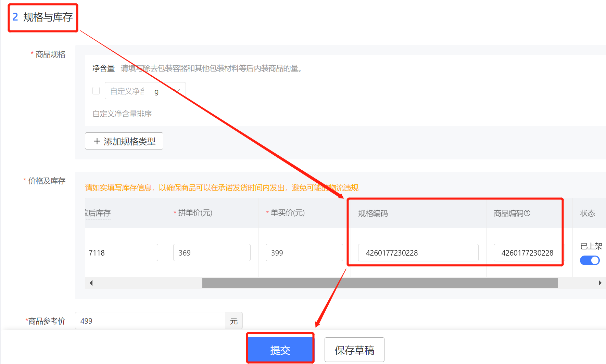Click the 商品编码 help question-mark icon
The height and width of the screenshot is (364, 606).
[x=527, y=213]
